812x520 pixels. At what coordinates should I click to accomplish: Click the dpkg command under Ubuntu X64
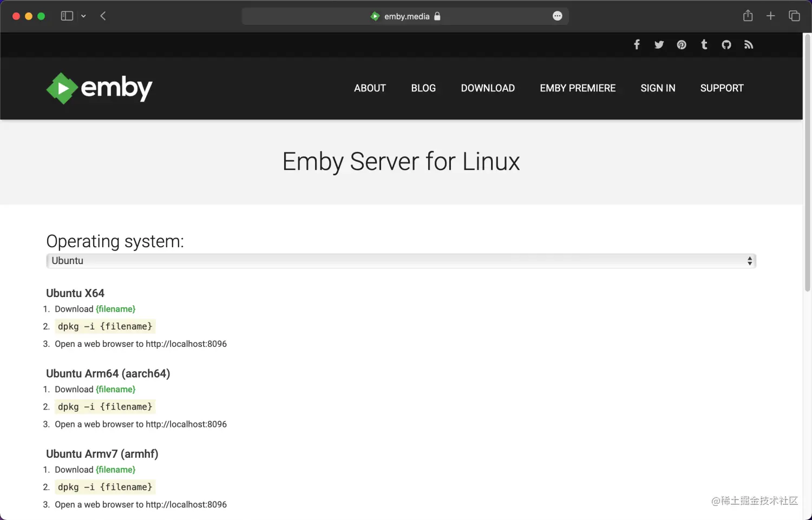point(105,326)
